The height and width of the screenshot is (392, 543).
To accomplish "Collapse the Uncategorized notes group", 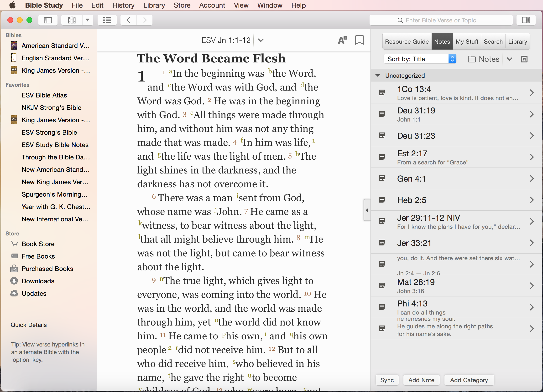I will (378, 76).
